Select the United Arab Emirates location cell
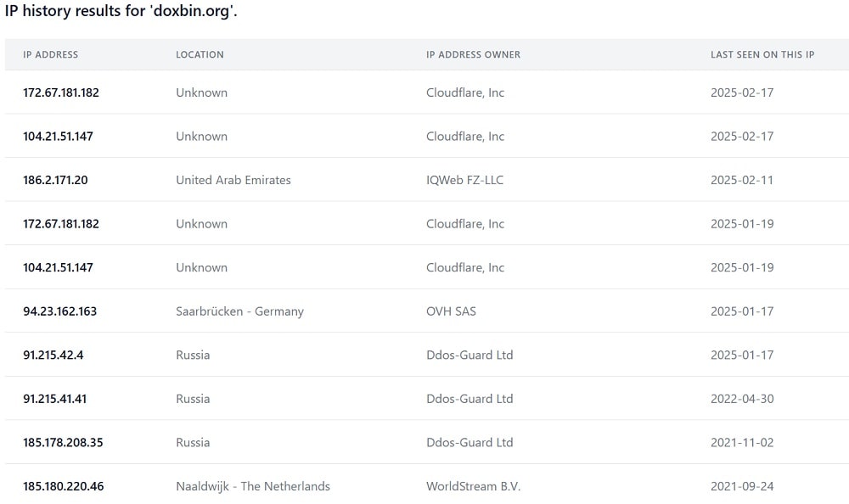 (x=233, y=180)
